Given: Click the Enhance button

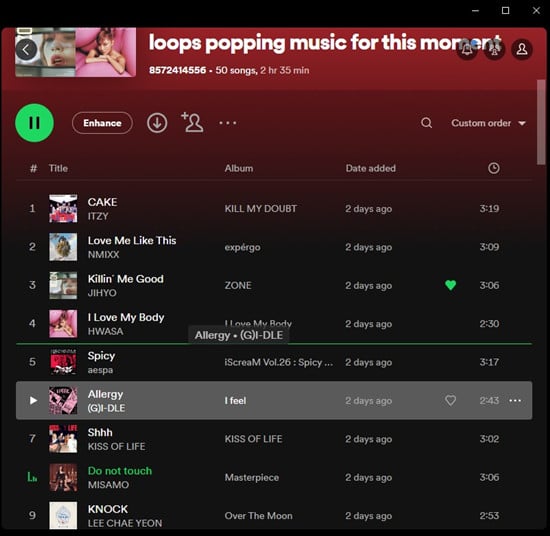Looking at the screenshot, I should click(x=102, y=123).
